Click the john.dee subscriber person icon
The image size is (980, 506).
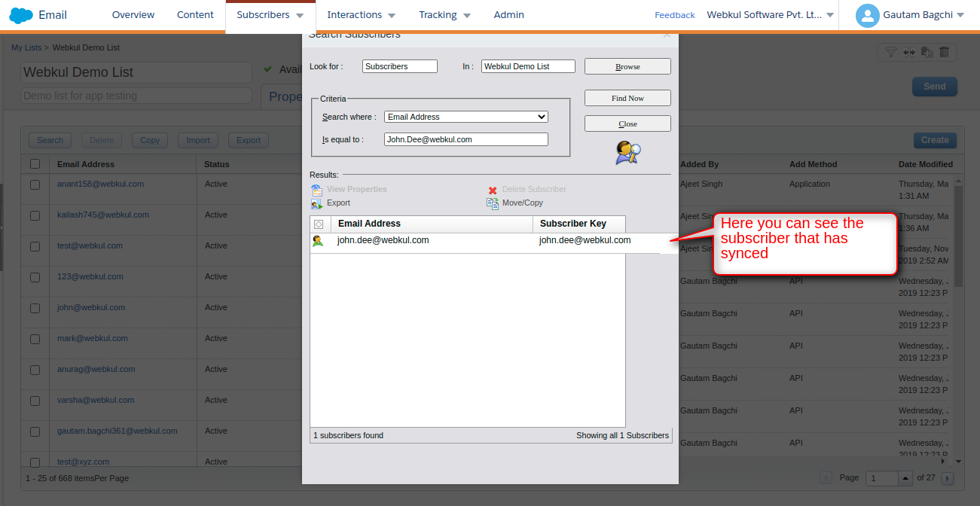pyautogui.click(x=318, y=241)
